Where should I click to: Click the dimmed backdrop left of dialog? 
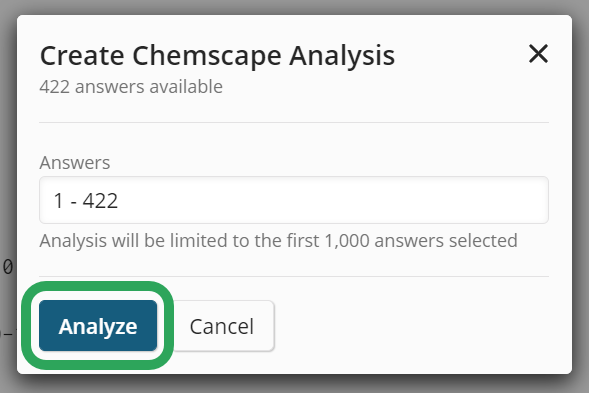tap(8, 150)
